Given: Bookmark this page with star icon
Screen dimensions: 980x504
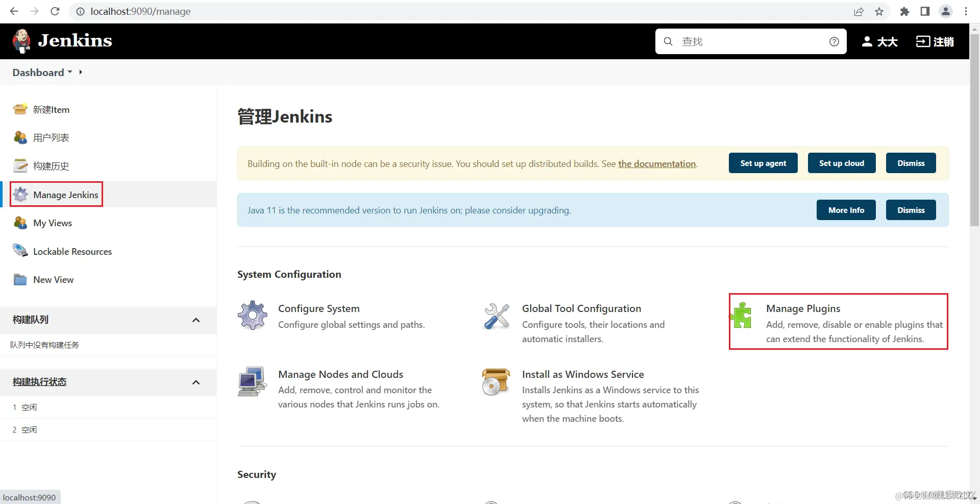Looking at the screenshot, I should 879,11.
